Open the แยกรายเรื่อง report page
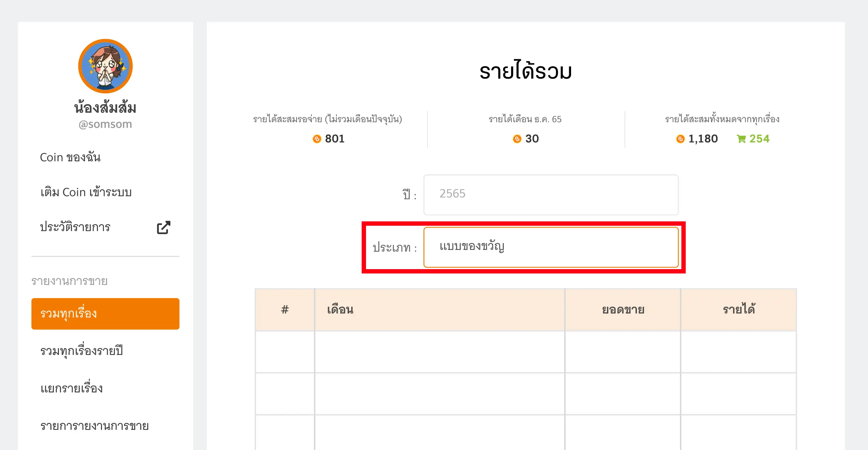868x450 pixels. point(71,388)
